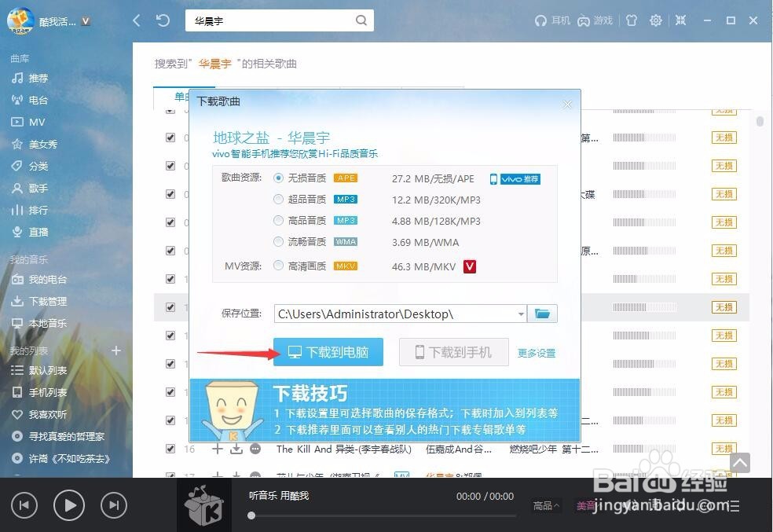The height and width of the screenshot is (532, 773).
Task: Open the 更多设置 link
Action: pos(537,353)
